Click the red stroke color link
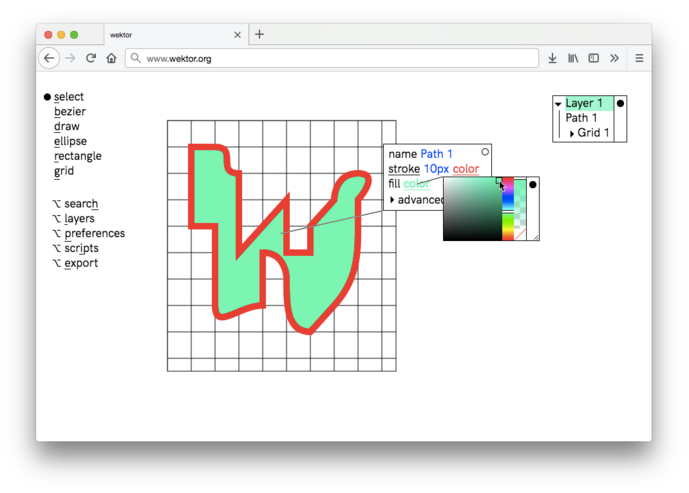689x493 pixels. coord(465,169)
